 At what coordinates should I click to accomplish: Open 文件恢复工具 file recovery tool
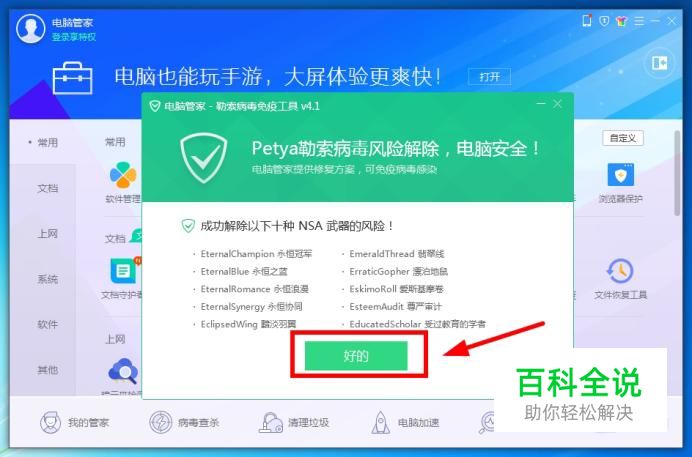[x=621, y=279]
